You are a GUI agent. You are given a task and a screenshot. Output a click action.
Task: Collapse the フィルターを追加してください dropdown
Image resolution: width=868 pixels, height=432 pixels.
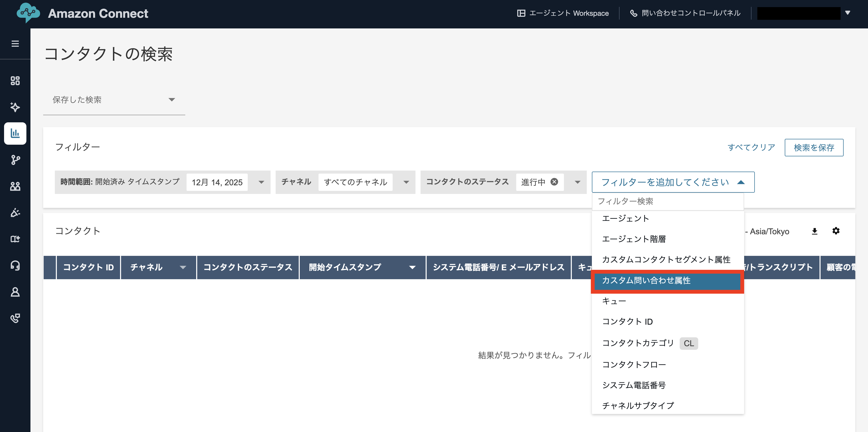tap(741, 182)
